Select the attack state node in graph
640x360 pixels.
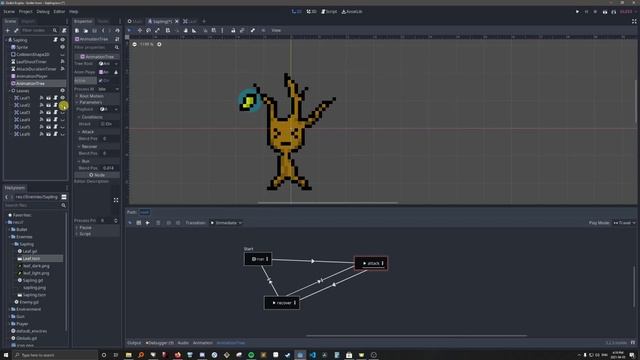point(371,263)
